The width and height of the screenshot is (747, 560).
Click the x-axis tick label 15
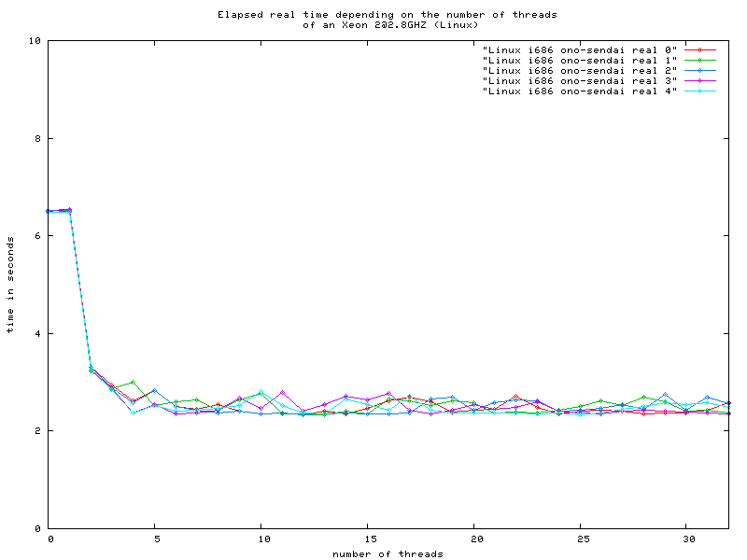368,539
